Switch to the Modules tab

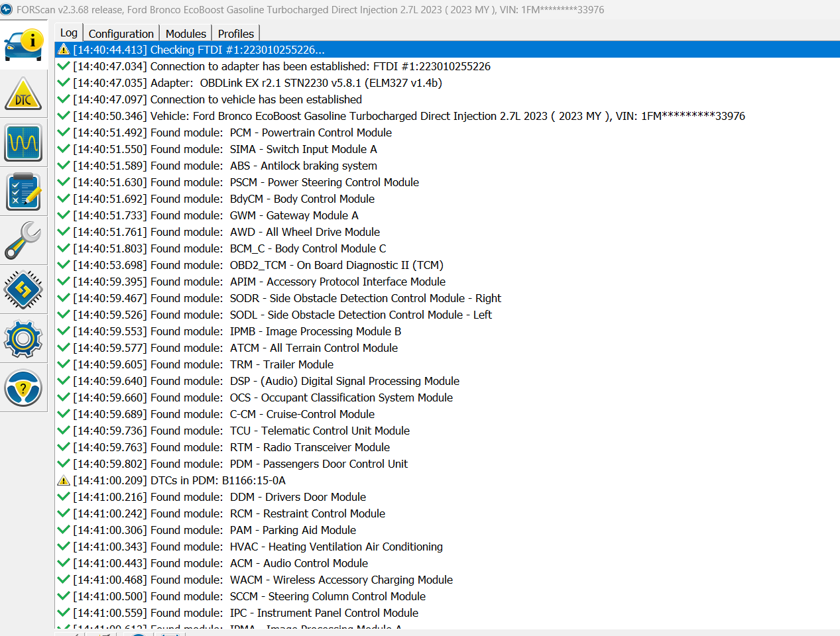pos(186,34)
